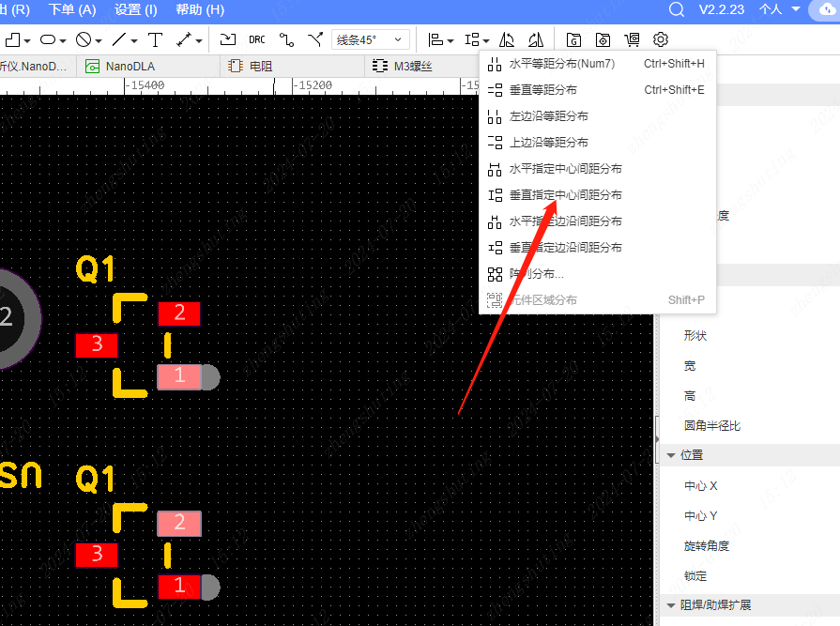Open the 线条45° routing angle dropdown

371,39
